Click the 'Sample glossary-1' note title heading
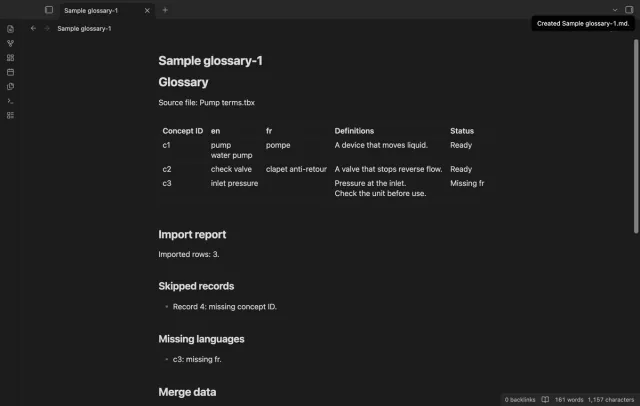640x406 pixels. (x=211, y=61)
